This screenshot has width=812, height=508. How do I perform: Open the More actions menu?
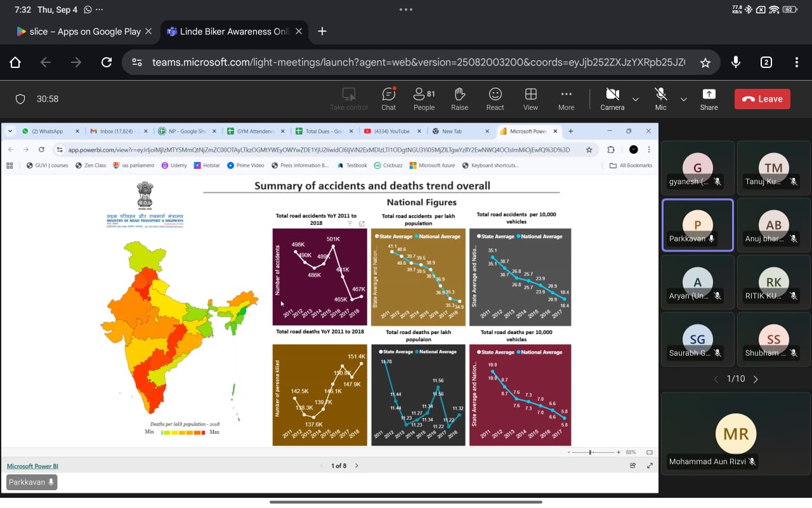click(566, 98)
